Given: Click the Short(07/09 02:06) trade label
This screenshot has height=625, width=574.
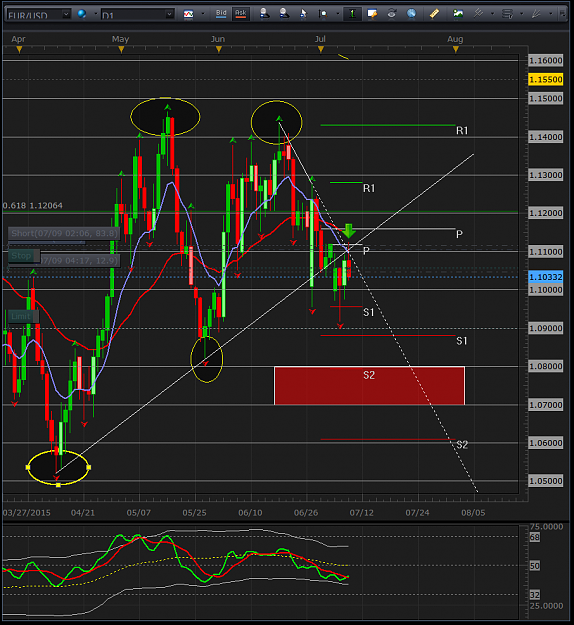Looking at the screenshot, I should coord(64,233).
